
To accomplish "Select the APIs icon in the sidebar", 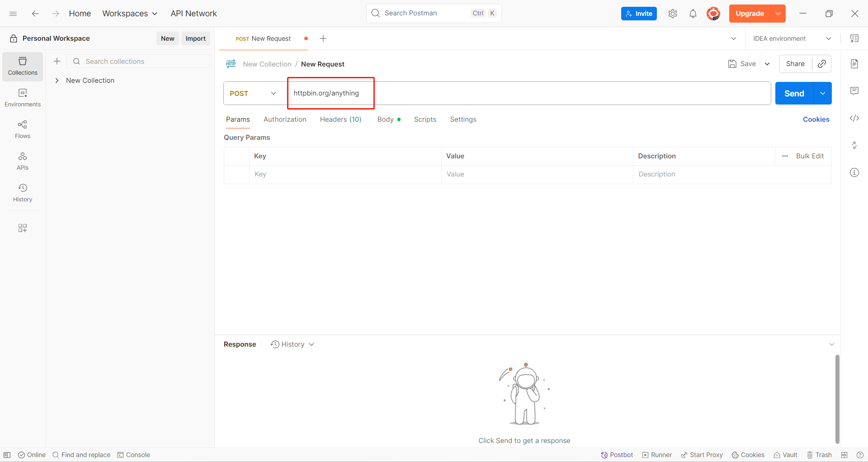I will coord(22,161).
